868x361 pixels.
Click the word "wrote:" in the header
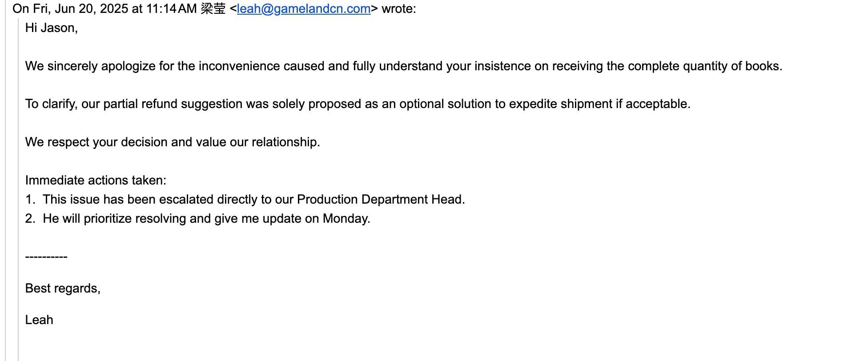(398, 9)
